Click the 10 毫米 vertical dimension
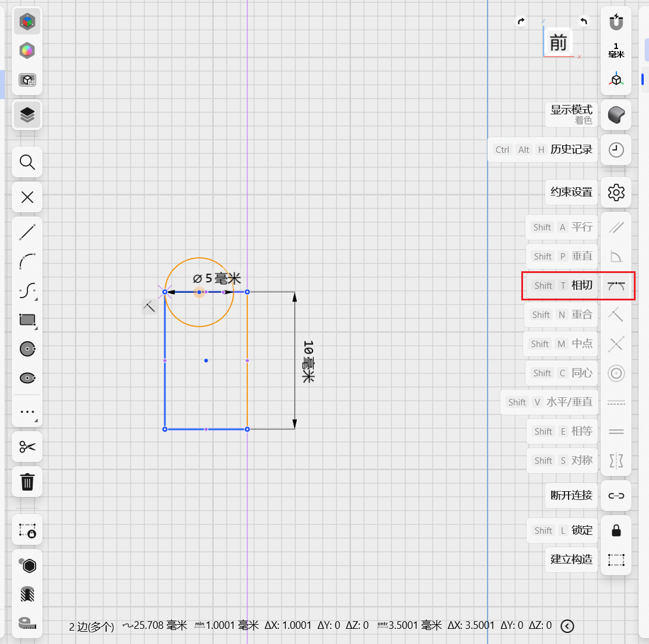The image size is (649, 644). click(x=309, y=361)
